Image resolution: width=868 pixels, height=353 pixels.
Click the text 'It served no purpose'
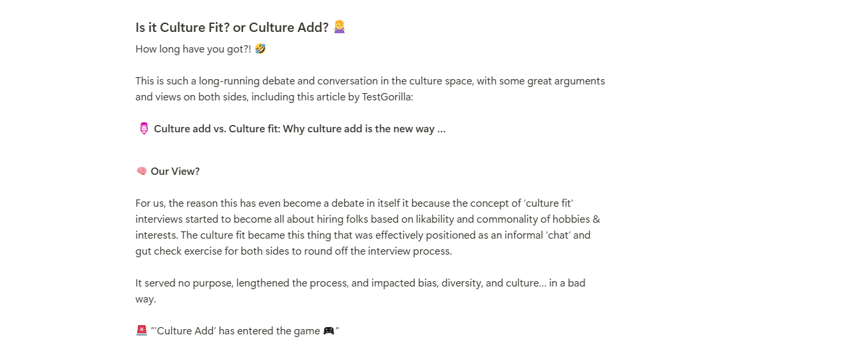(182, 283)
